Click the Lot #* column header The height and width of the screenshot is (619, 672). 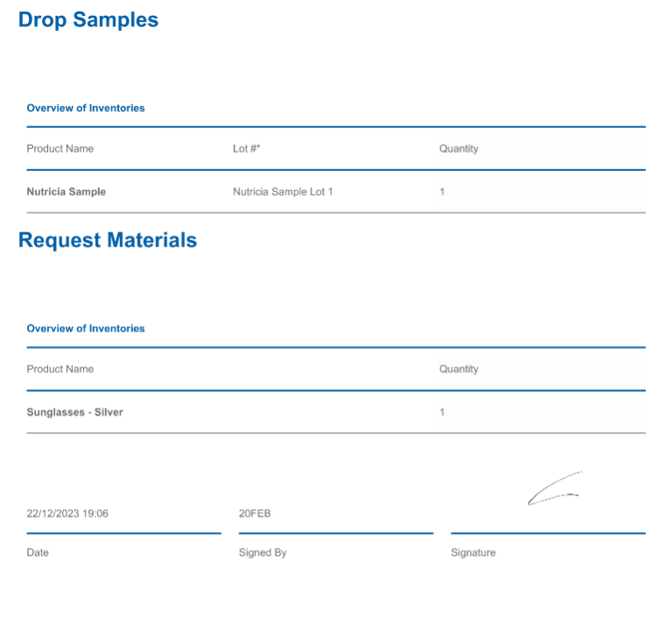click(247, 149)
